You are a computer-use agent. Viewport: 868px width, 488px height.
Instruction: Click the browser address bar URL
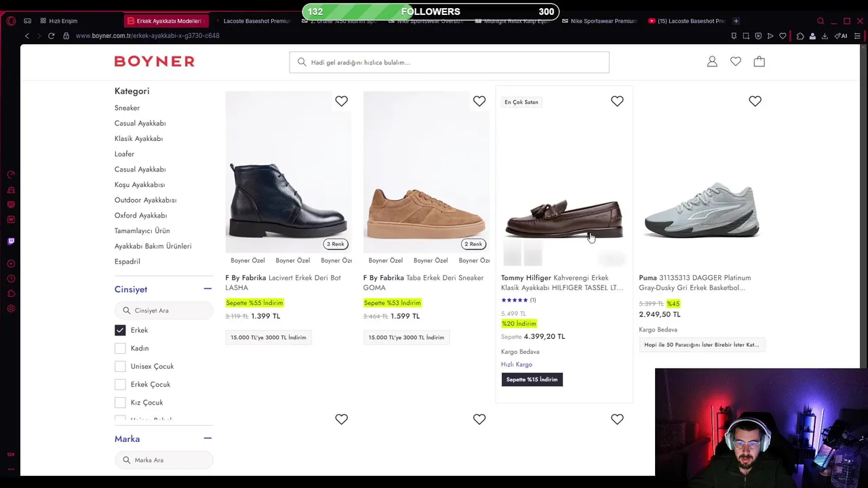pyautogui.click(x=148, y=36)
